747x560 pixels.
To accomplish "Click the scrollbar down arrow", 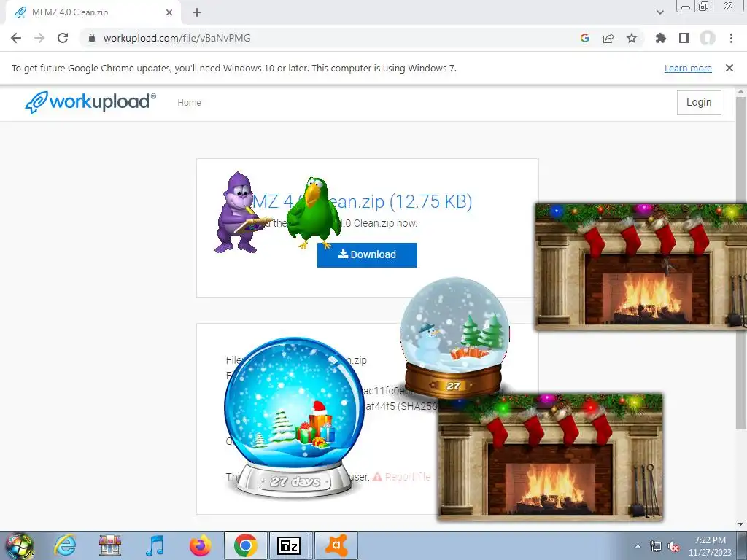I will [740, 525].
